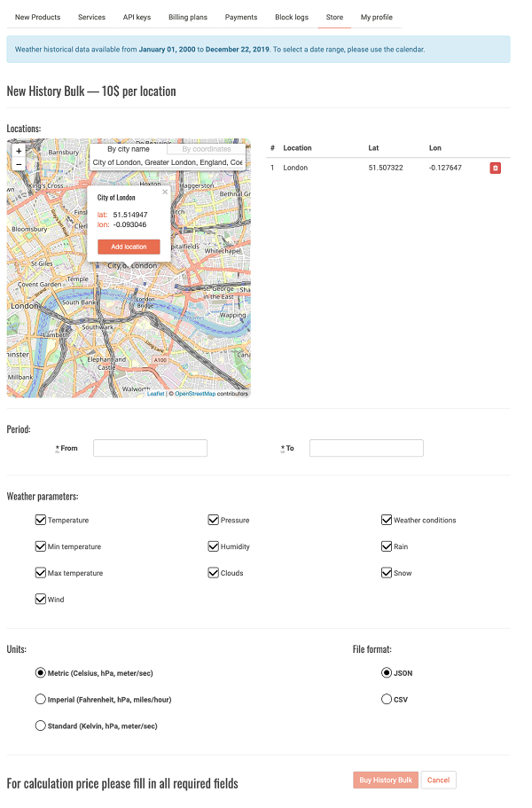Click the city search input field
This screenshot has width=532, height=808.
tap(168, 162)
